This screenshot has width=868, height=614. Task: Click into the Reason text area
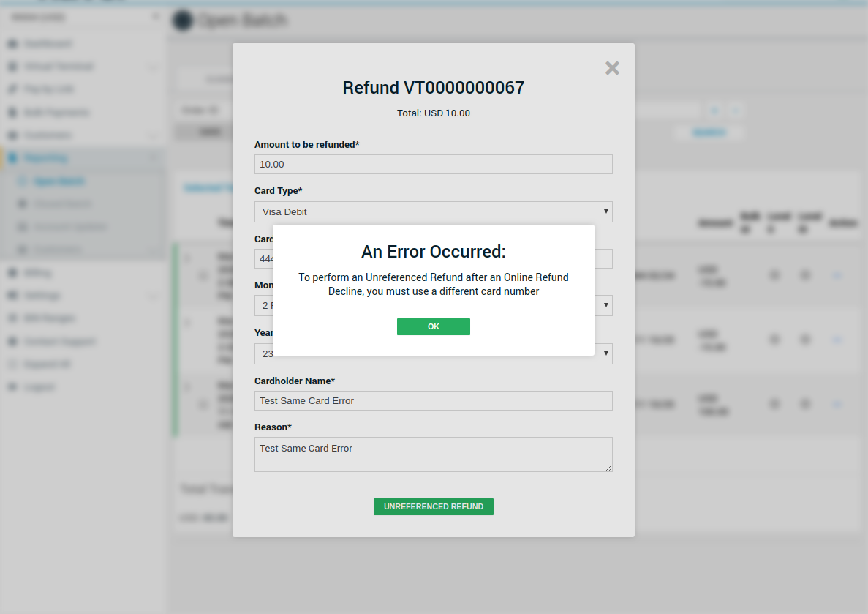click(x=433, y=454)
